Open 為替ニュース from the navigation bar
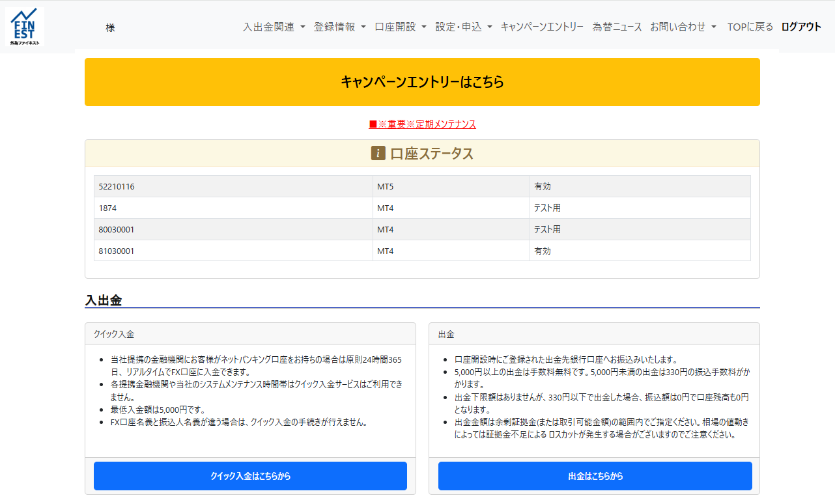835x504 pixels. (x=617, y=27)
